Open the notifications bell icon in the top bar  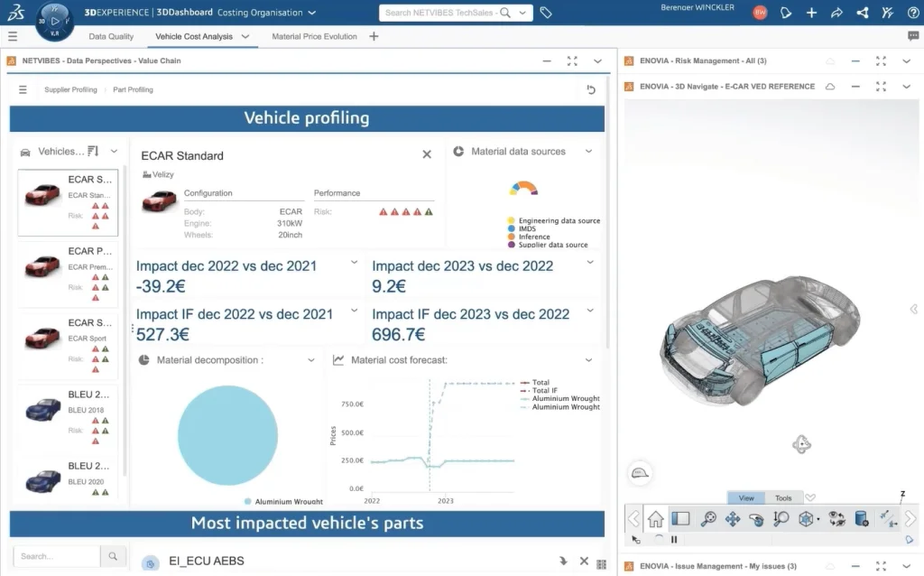point(786,13)
